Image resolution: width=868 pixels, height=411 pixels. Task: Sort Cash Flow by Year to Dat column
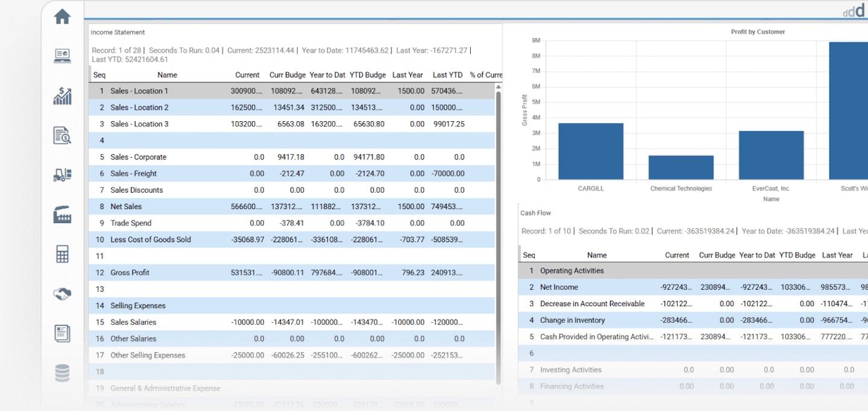pos(757,255)
